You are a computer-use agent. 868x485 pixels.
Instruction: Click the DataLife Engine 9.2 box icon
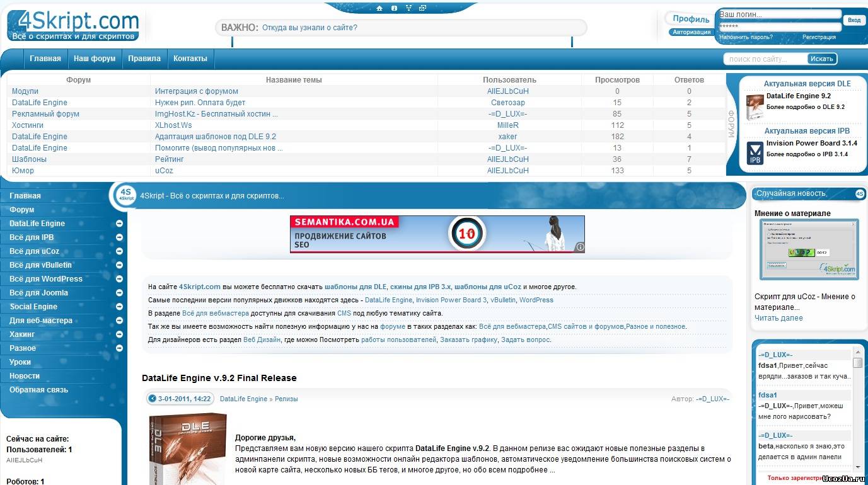tap(755, 107)
